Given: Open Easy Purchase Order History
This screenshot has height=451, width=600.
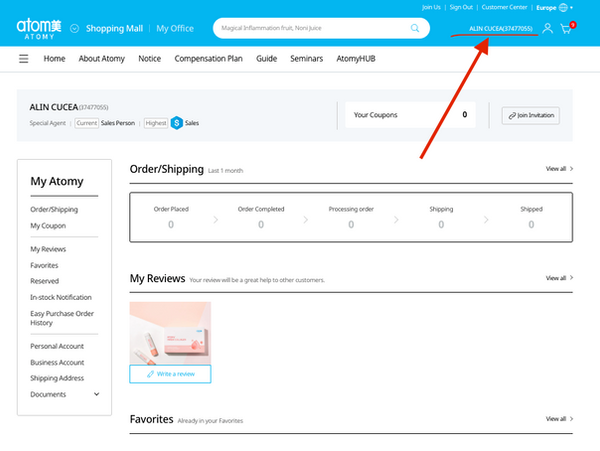Looking at the screenshot, I should pyautogui.click(x=62, y=318).
